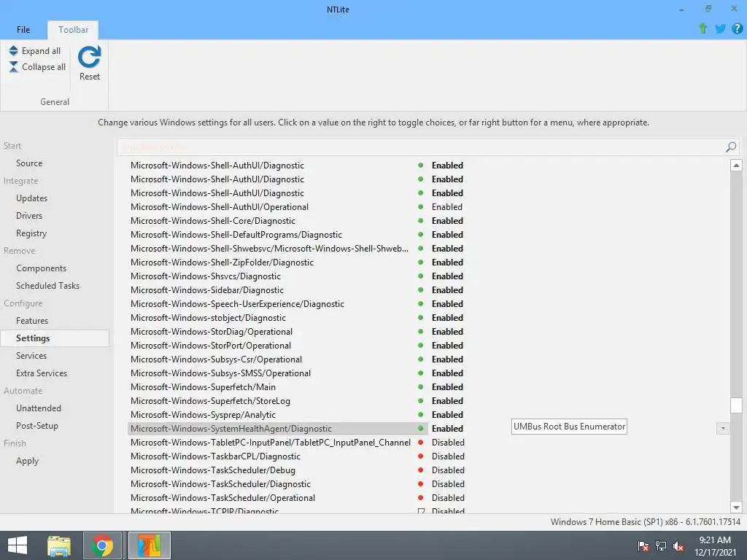Viewport: 747px width, 560px height.
Task: Click the muted volume tray icon
Action: (678, 545)
